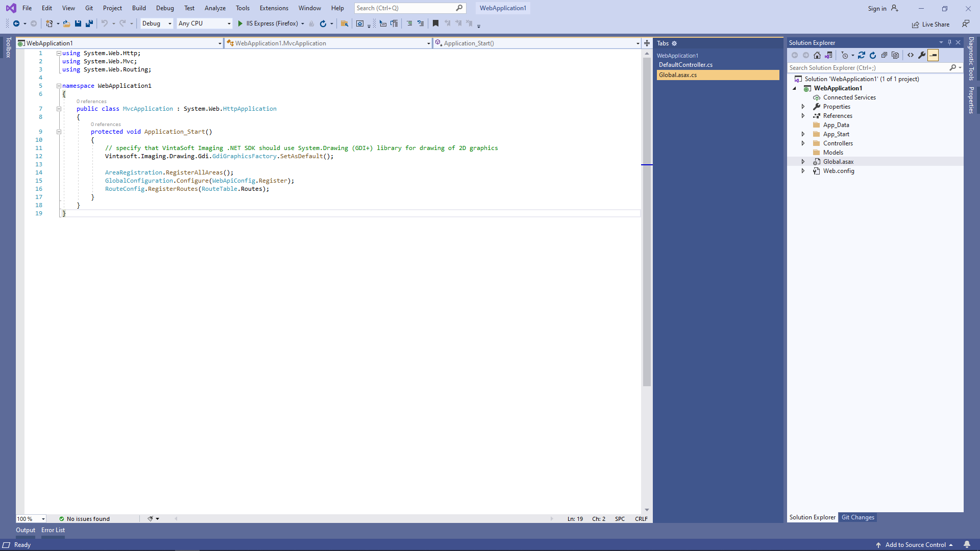Collapse the MvcApplication class outlining box
This screenshot has height=551, width=980.
(59, 109)
